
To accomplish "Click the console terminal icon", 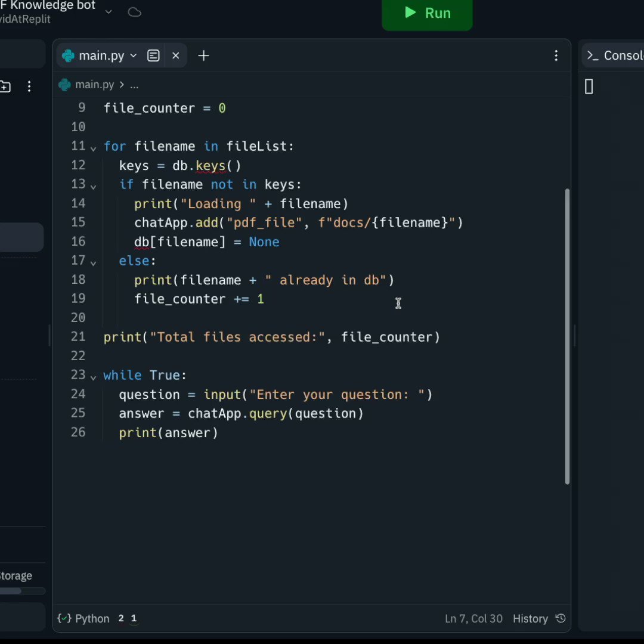I will 592,55.
